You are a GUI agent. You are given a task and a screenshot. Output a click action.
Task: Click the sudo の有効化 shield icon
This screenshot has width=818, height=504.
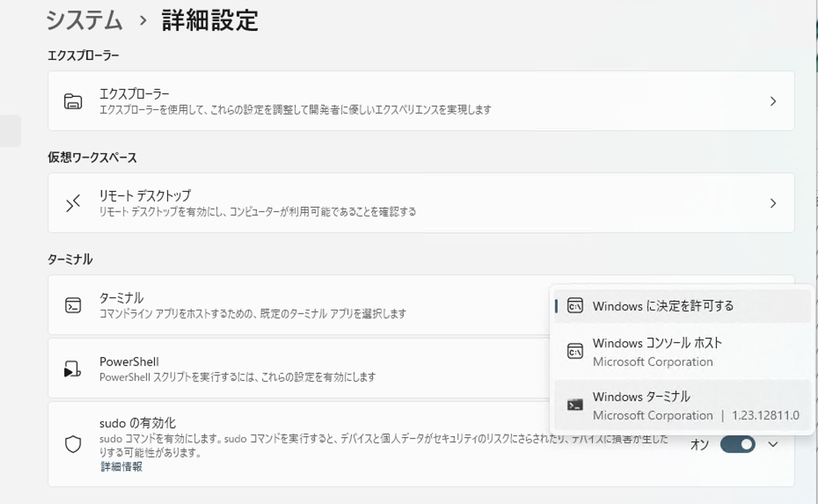pos(73,445)
